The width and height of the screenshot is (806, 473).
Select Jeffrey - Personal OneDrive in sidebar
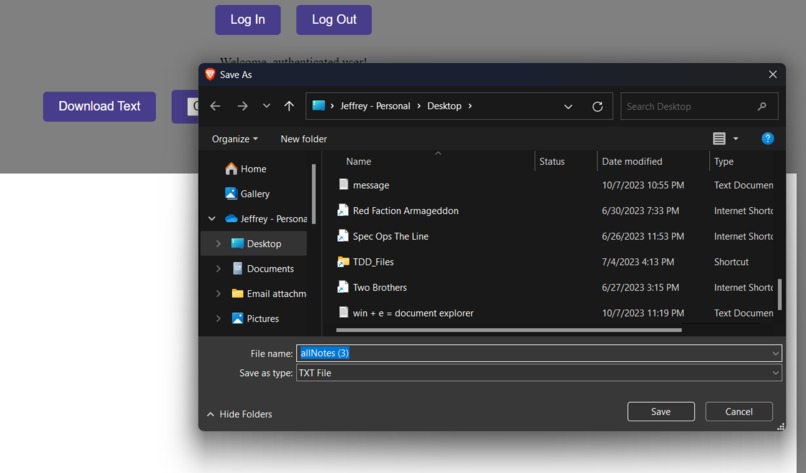click(x=266, y=219)
